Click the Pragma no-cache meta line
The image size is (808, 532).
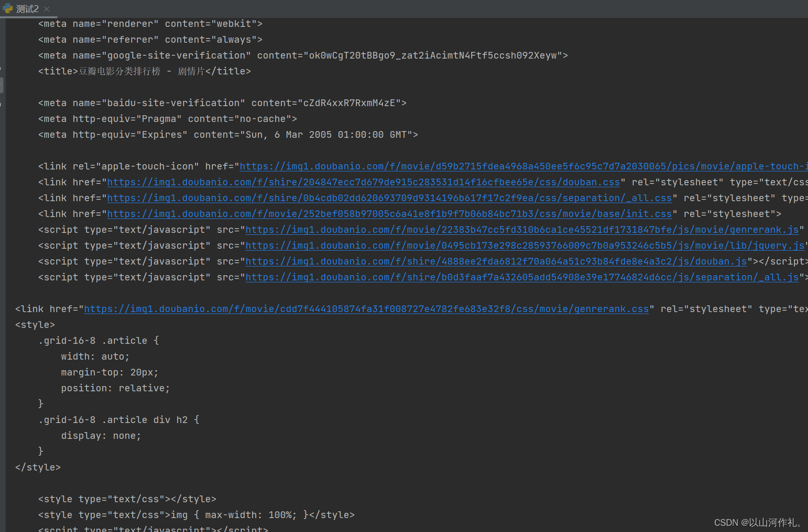pos(168,119)
